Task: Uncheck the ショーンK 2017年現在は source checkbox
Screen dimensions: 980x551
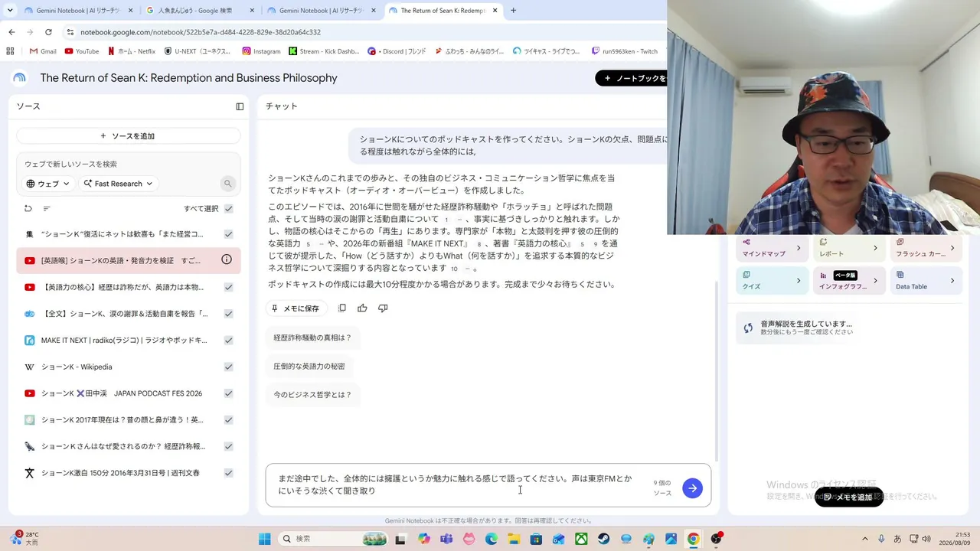Action: 228,419
